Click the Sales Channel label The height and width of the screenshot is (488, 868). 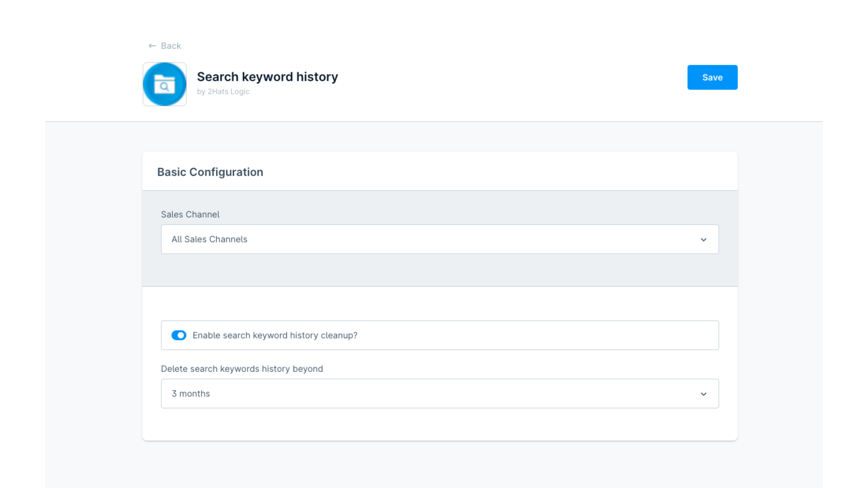tap(190, 215)
